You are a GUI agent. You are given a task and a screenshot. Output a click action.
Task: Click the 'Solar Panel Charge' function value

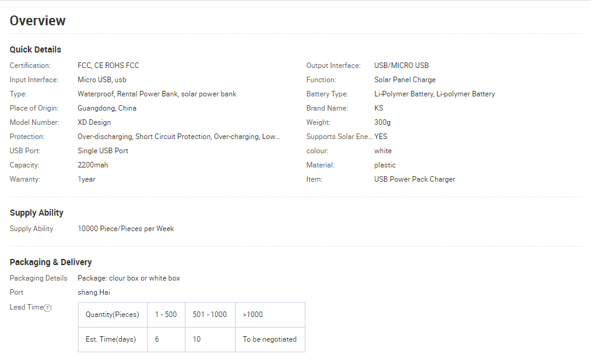404,80
